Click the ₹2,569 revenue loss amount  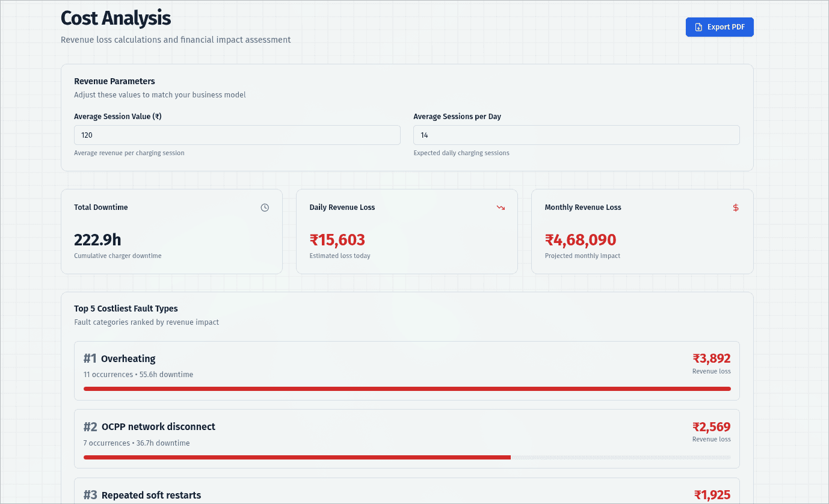[x=712, y=427]
